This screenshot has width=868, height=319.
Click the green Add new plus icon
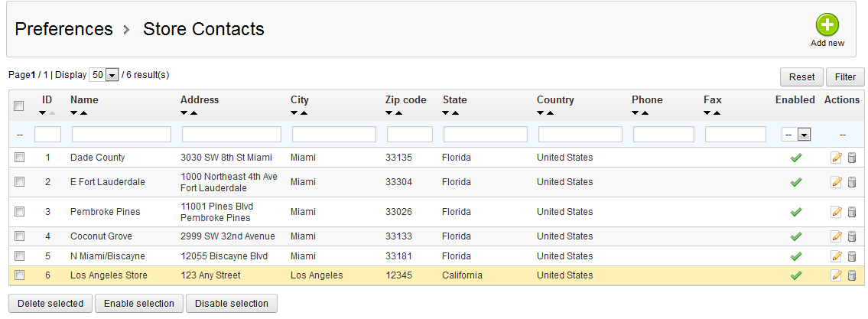tap(827, 25)
